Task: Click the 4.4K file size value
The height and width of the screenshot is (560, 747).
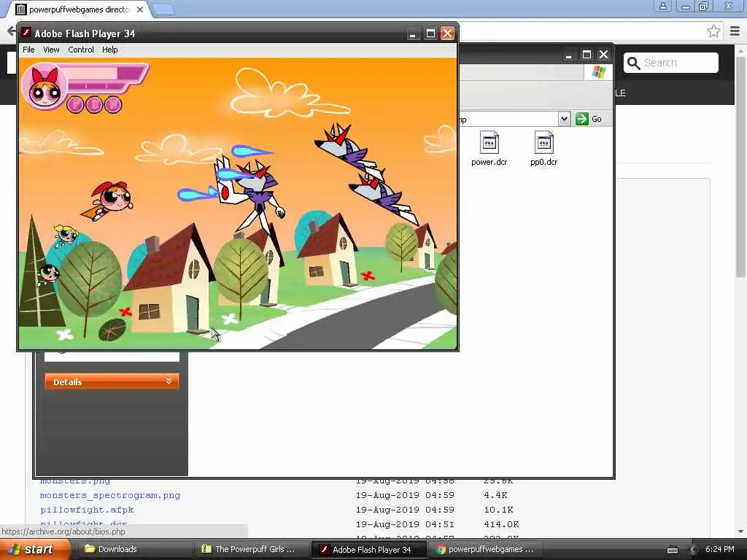Action: coord(495,495)
